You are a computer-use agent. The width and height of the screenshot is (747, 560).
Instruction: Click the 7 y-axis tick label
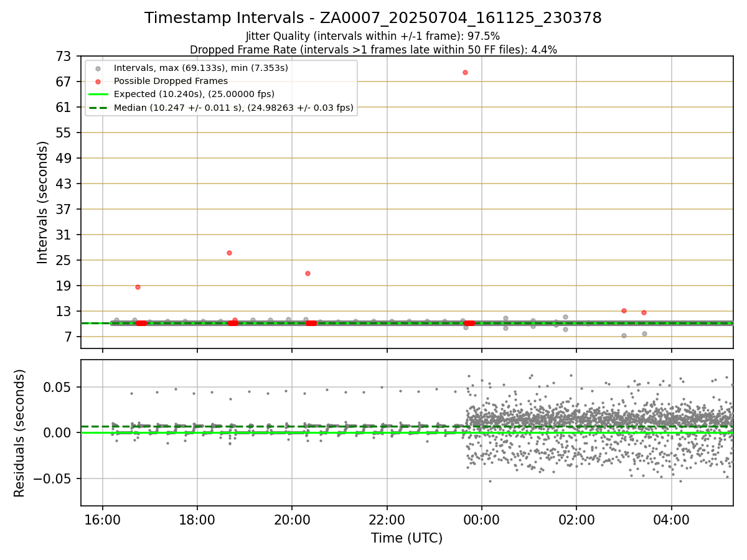pos(68,337)
